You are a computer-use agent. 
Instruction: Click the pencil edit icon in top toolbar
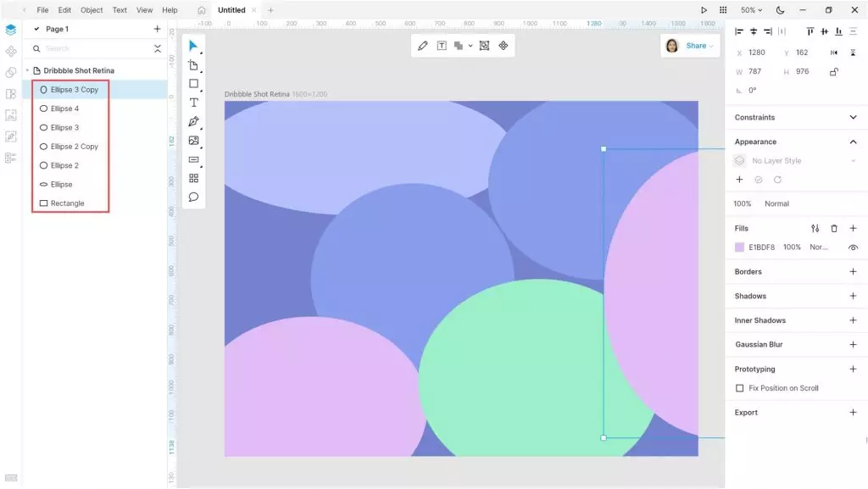pyautogui.click(x=423, y=46)
